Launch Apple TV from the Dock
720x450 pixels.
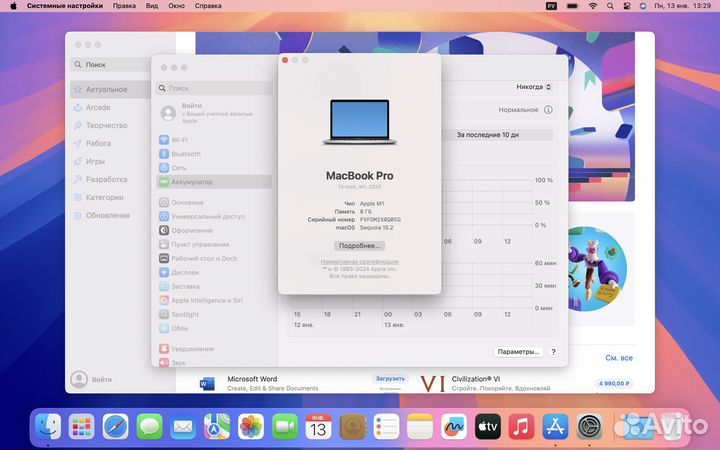tap(488, 427)
